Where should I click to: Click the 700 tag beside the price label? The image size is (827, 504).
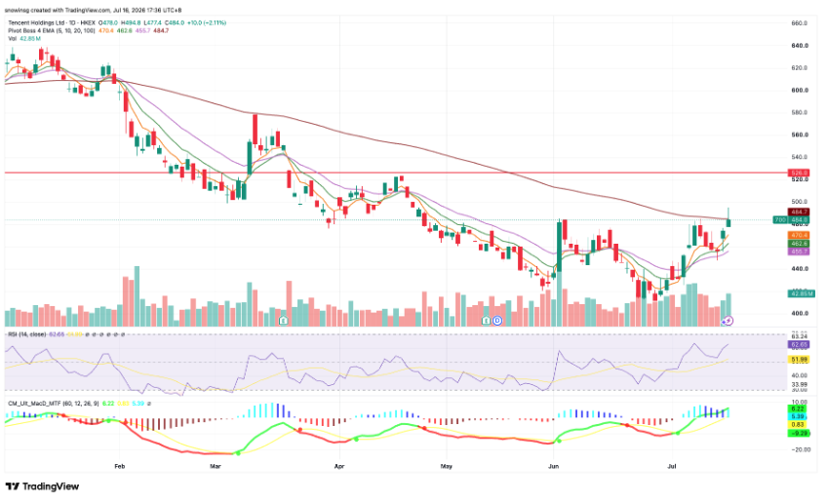[x=780, y=220]
